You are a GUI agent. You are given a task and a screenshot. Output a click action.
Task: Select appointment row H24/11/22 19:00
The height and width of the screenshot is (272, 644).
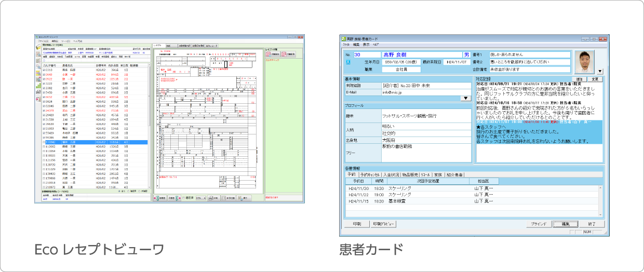[471, 194]
